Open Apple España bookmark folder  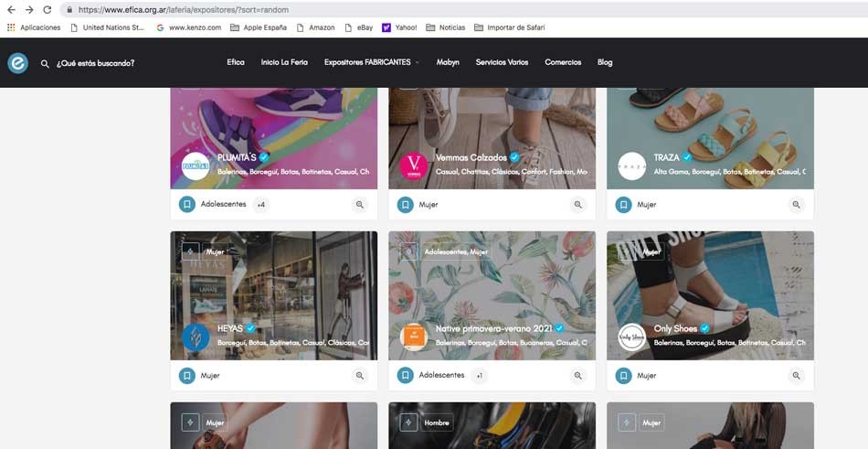(259, 27)
